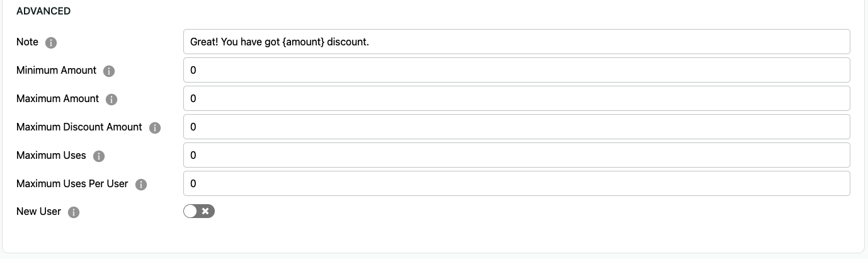Click the Maximum Discount Amount label
Screen dimensions: 868x259
(79, 127)
